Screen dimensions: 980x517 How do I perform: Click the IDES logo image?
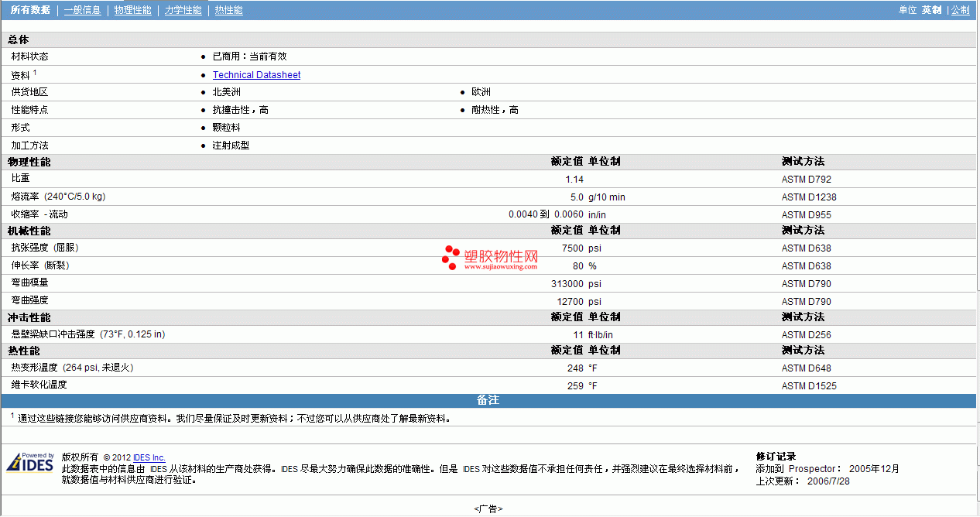pos(30,463)
